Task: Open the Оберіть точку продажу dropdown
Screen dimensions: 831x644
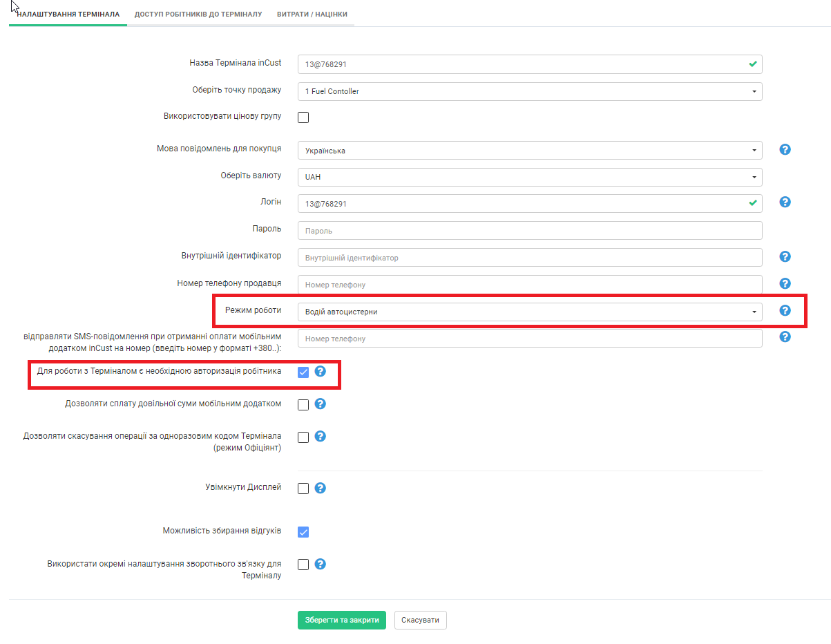Action: click(x=530, y=91)
